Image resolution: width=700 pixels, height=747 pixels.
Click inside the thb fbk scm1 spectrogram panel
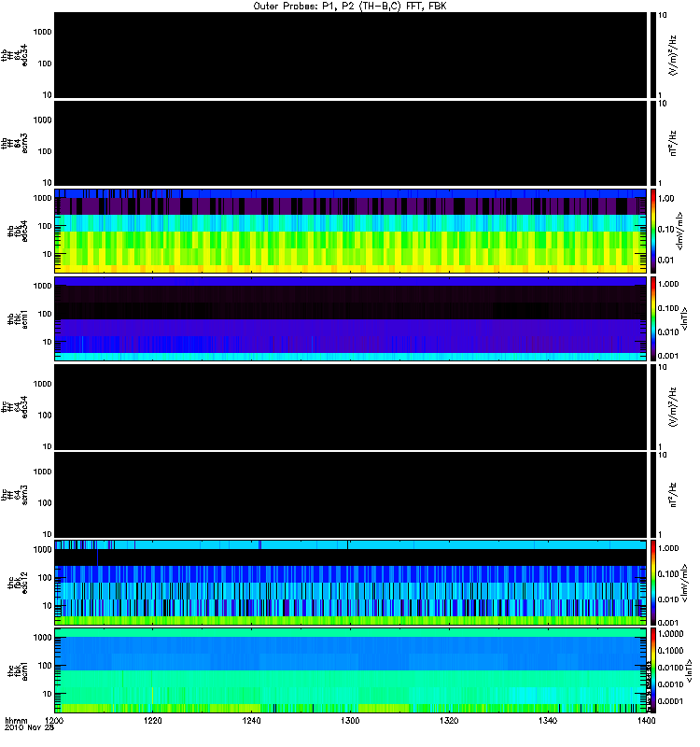350,318
